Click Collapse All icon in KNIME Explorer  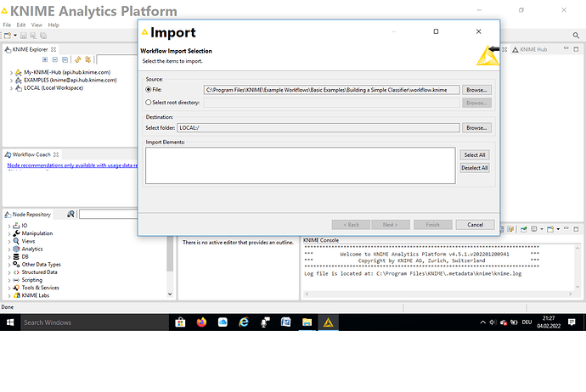[x=65, y=59]
